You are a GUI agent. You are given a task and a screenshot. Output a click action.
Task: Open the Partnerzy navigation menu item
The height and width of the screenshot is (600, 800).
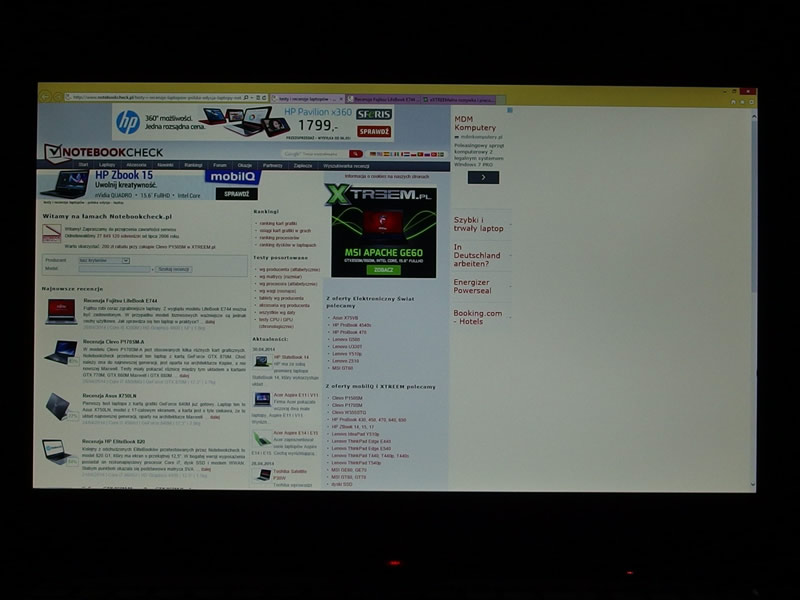click(272, 165)
